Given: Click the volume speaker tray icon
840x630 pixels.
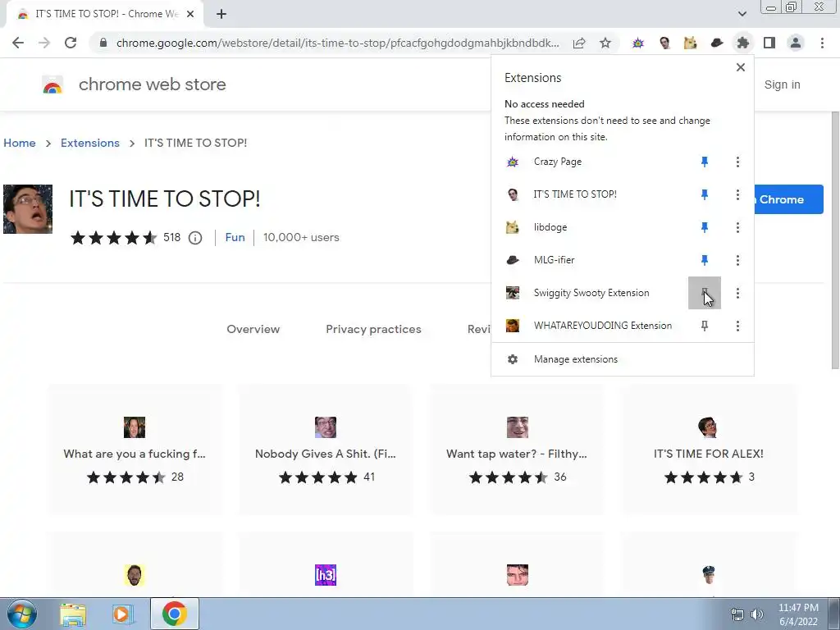Looking at the screenshot, I should [x=757, y=614].
